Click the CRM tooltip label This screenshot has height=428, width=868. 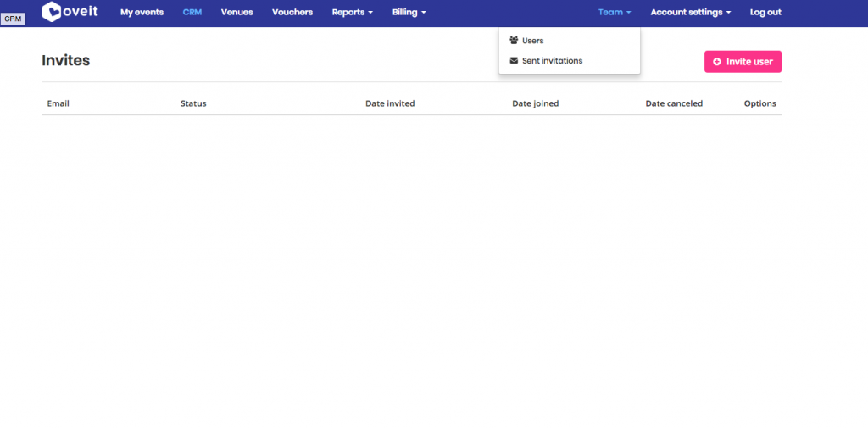pos(13,19)
